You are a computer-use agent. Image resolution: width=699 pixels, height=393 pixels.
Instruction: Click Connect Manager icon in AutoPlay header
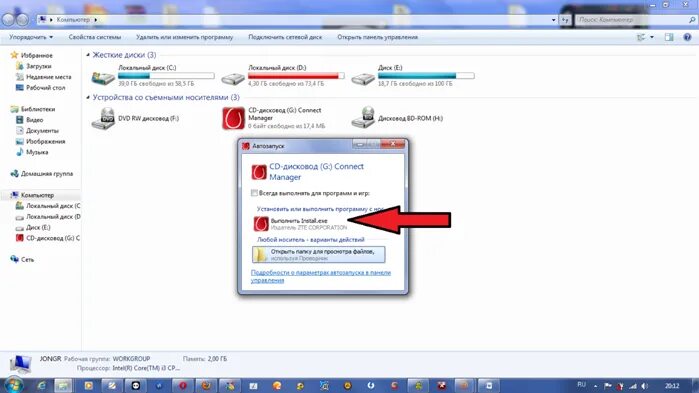point(259,172)
